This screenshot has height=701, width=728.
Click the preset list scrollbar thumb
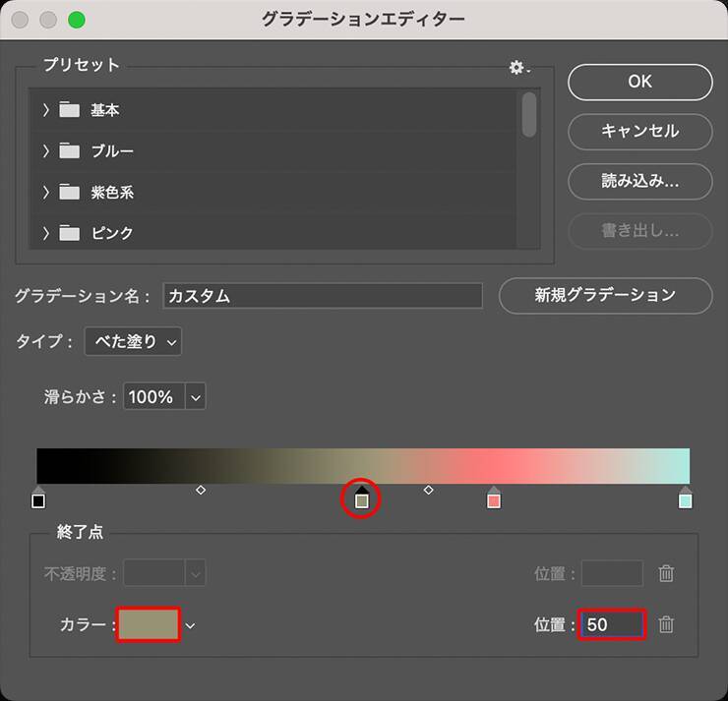click(x=529, y=115)
